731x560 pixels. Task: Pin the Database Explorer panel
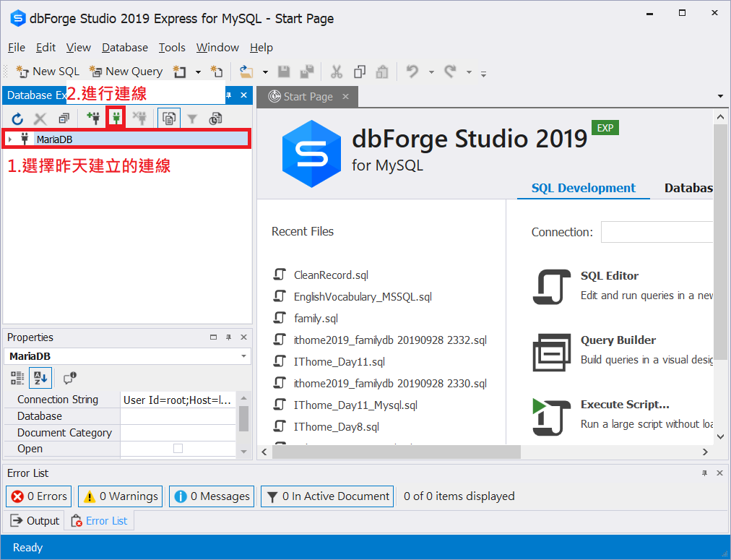pos(228,95)
